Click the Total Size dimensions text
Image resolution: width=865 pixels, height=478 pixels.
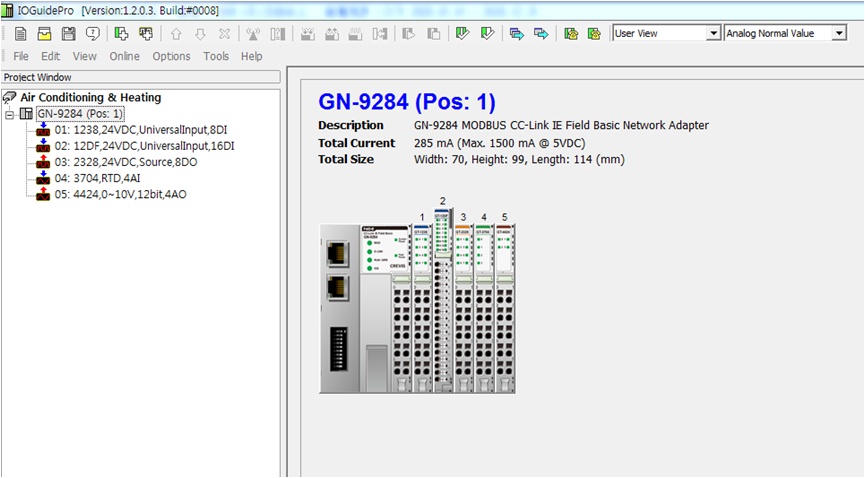[519, 160]
